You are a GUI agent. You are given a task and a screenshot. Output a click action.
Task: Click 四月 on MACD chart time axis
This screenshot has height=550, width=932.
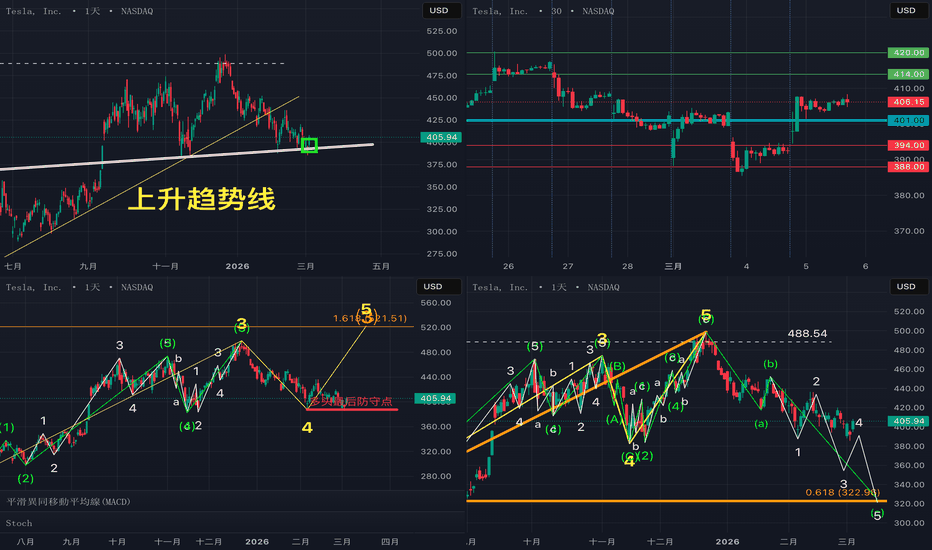point(389,542)
